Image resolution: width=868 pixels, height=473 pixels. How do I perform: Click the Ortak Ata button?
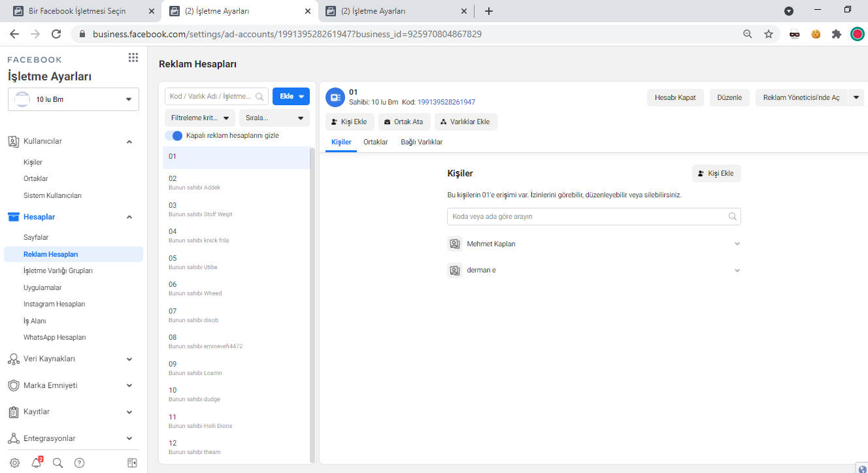pyautogui.click(x=404, y=122)
